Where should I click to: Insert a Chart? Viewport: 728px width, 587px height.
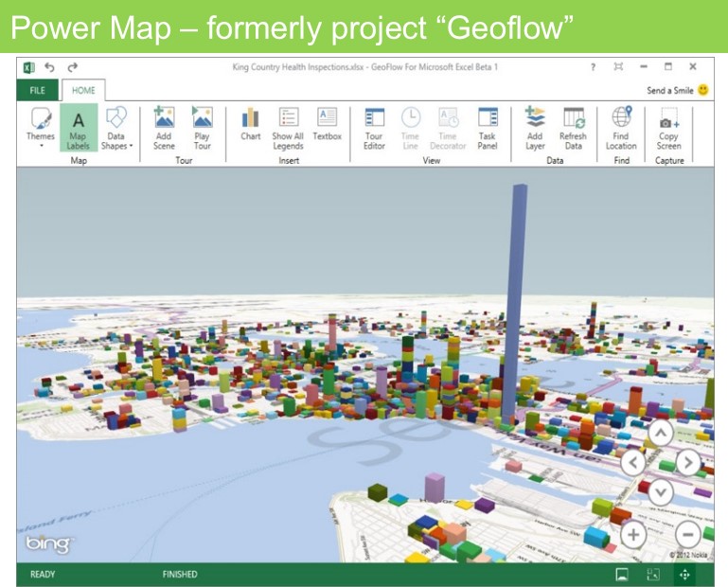click(x=250, y=123)
